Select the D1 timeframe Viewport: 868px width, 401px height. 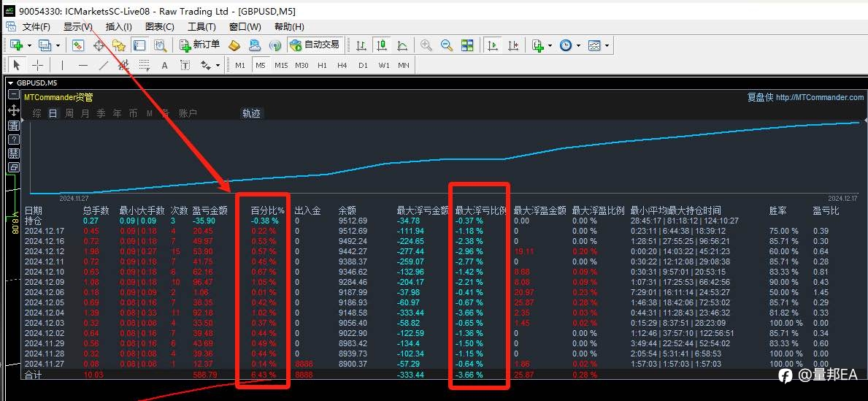coord(363,65)
